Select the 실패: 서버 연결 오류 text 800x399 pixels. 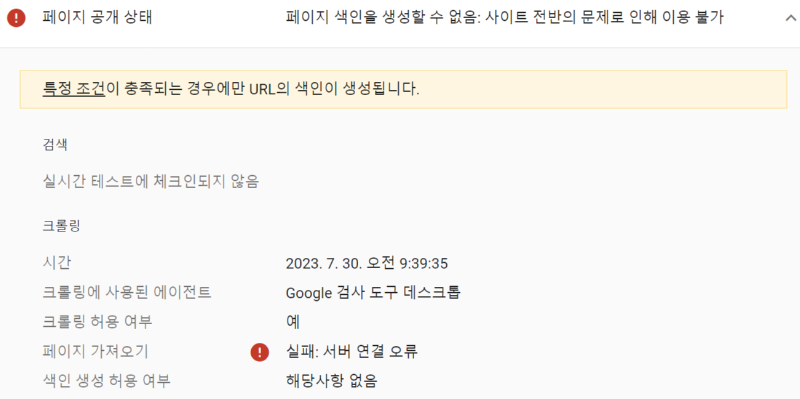tap(352, 352)
